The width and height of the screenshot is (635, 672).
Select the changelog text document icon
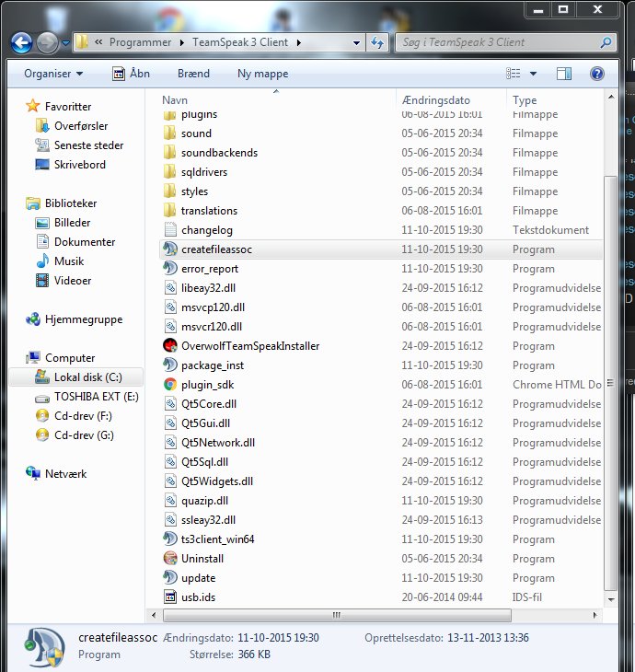[x=170, y=230]
